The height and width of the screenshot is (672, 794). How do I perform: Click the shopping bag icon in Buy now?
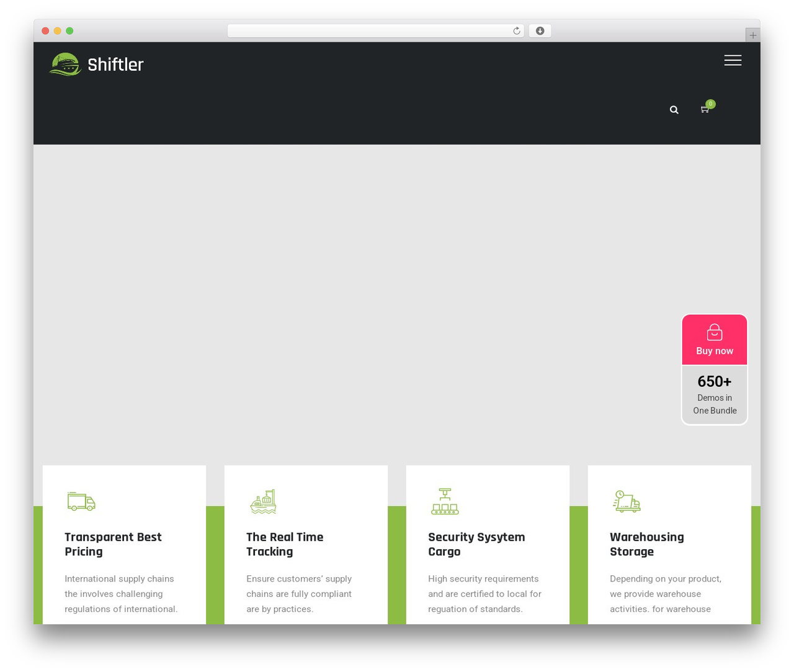[715, 332]
